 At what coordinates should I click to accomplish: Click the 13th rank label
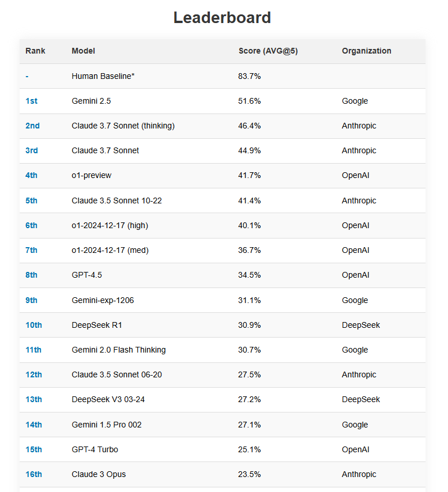coord(33,400)
